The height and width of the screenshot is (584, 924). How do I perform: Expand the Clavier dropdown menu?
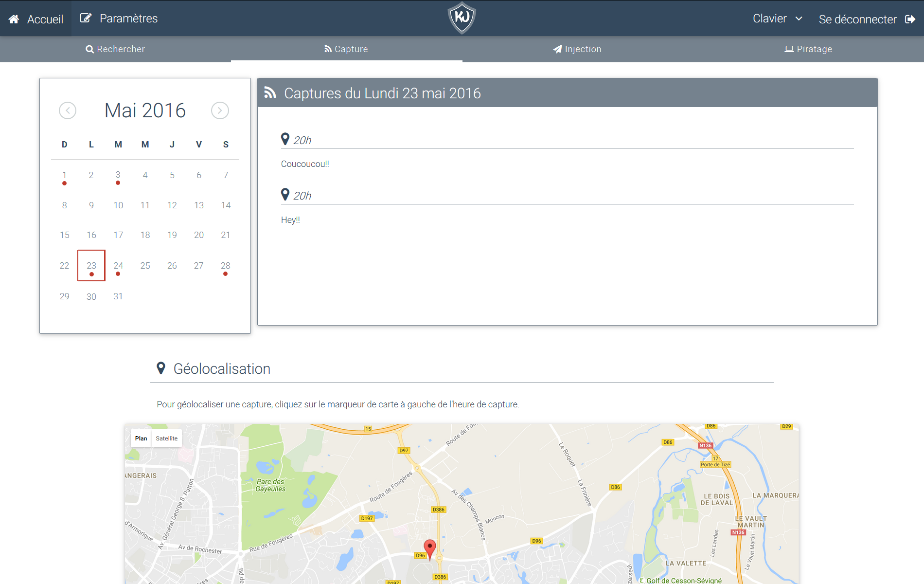click(x=777, y=18)
